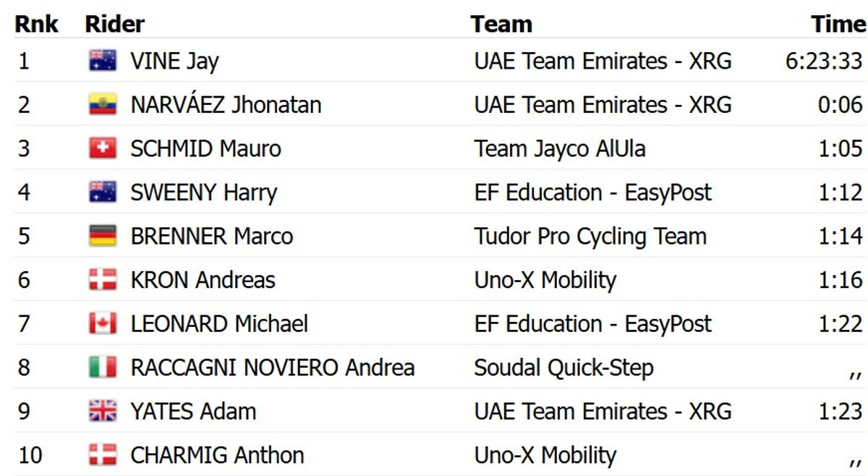868x476 pixels.
Task: Open SWEENY Harry rider page
Action: click(x=203, y=192)
